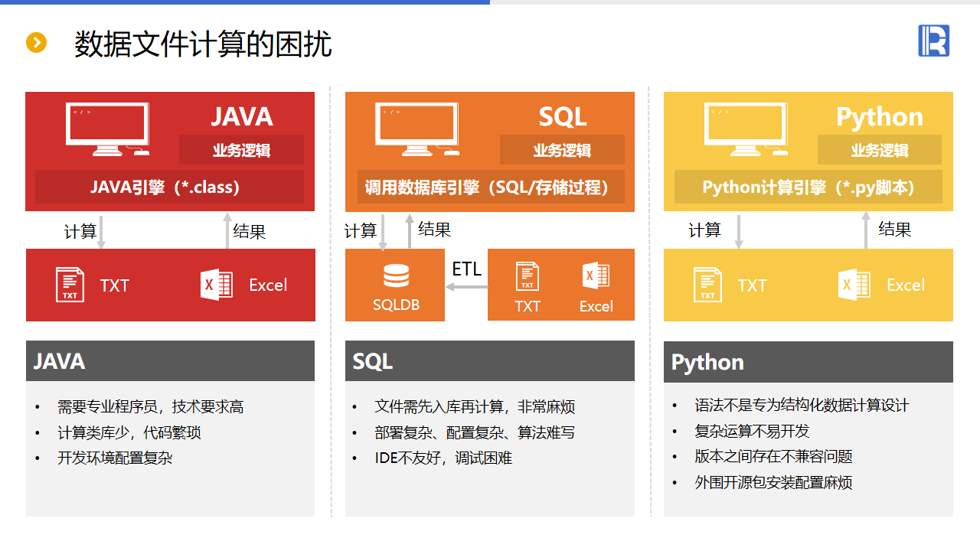This screenshot has width=980, height=551.
Task: Select the gray JAVA section header
Action: 170,361
